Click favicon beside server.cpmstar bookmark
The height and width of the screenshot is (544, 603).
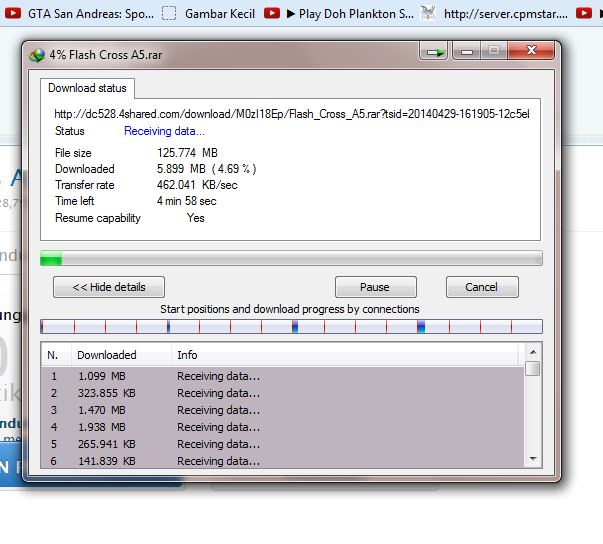pos(428,13)
